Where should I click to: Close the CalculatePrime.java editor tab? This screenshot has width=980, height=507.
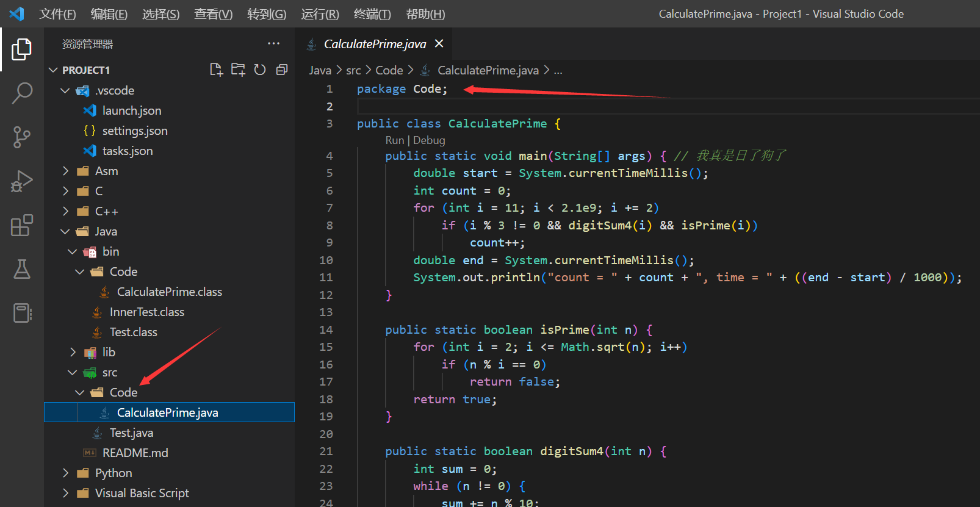439,43
